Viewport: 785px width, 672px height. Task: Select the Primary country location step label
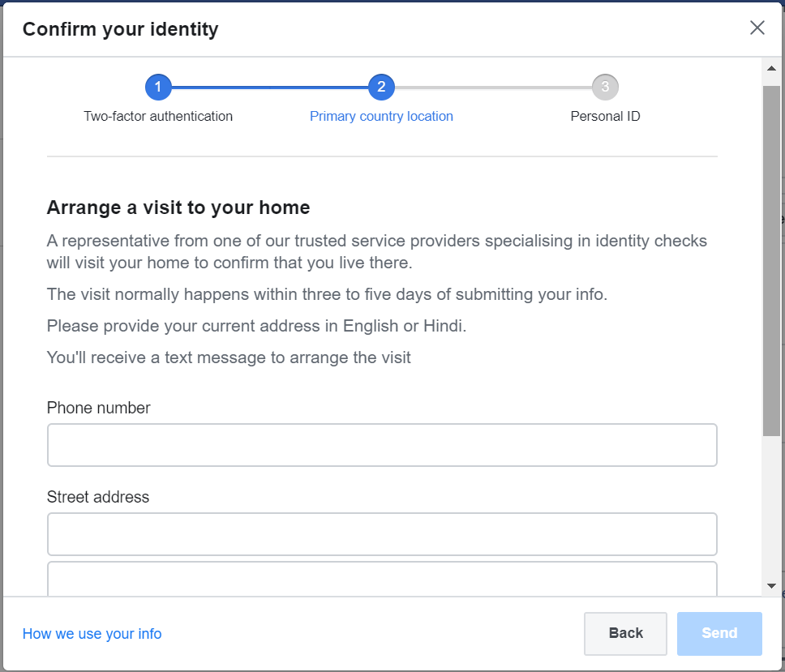tap(381, 116)
